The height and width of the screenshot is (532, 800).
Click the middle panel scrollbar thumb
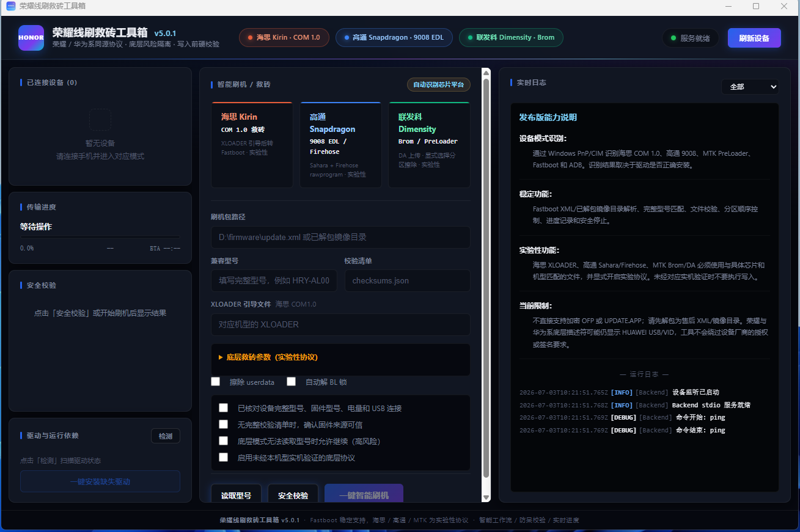[486, 278]
